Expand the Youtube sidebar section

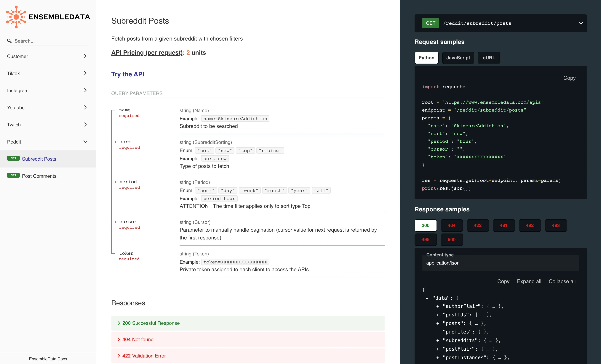(48, 107)
